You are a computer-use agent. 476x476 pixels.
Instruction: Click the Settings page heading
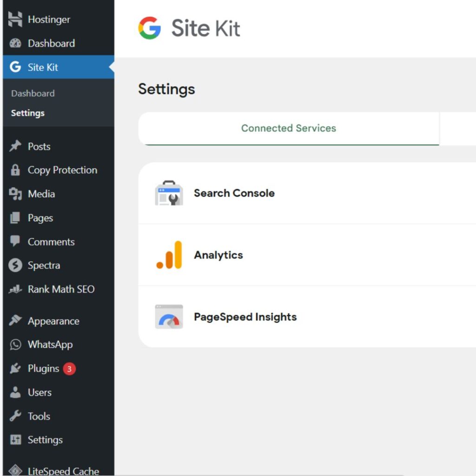(x=167, y=90)
